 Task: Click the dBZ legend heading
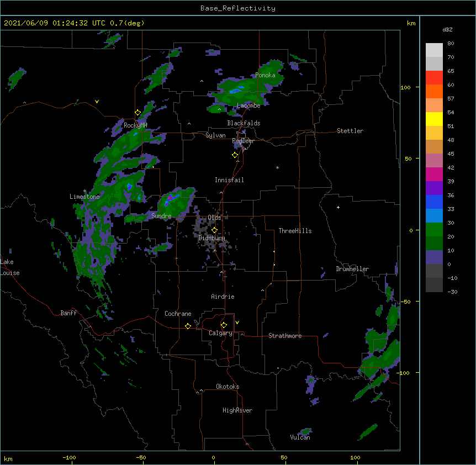(447, 29)
